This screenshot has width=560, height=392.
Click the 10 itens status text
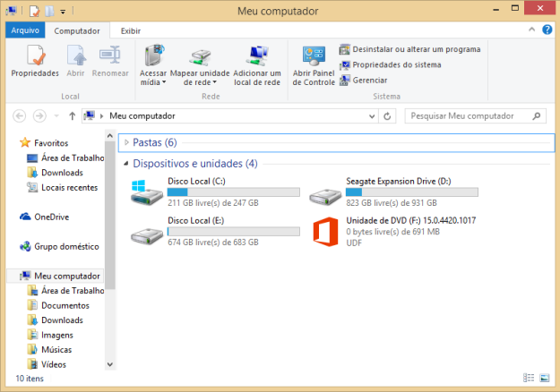click(x=30, y=379)
